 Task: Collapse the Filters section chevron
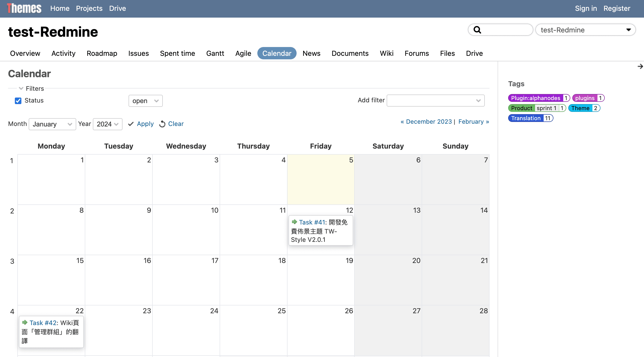pyautogui.click(x=21, y=88)
